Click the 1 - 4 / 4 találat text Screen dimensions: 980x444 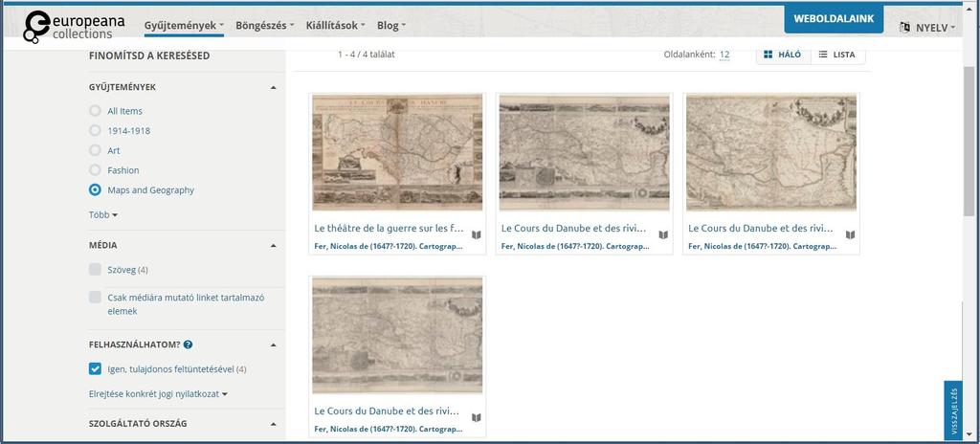pos(367,55)
